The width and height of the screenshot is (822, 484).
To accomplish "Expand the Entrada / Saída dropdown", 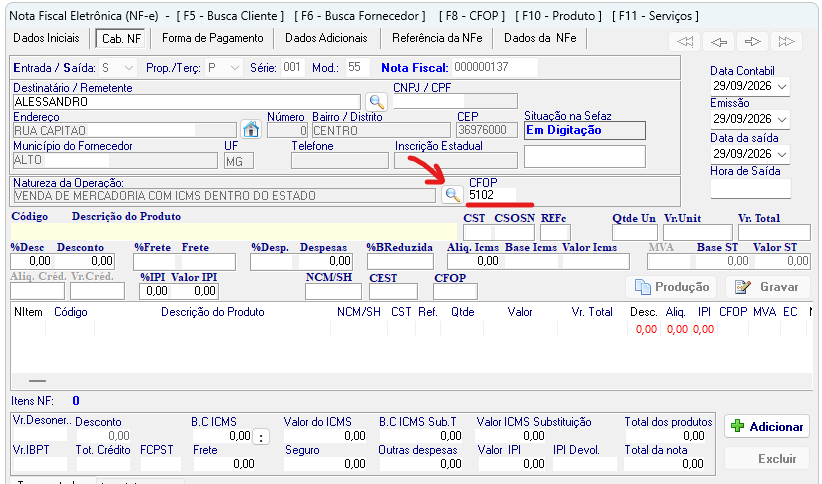I will 128,68.
